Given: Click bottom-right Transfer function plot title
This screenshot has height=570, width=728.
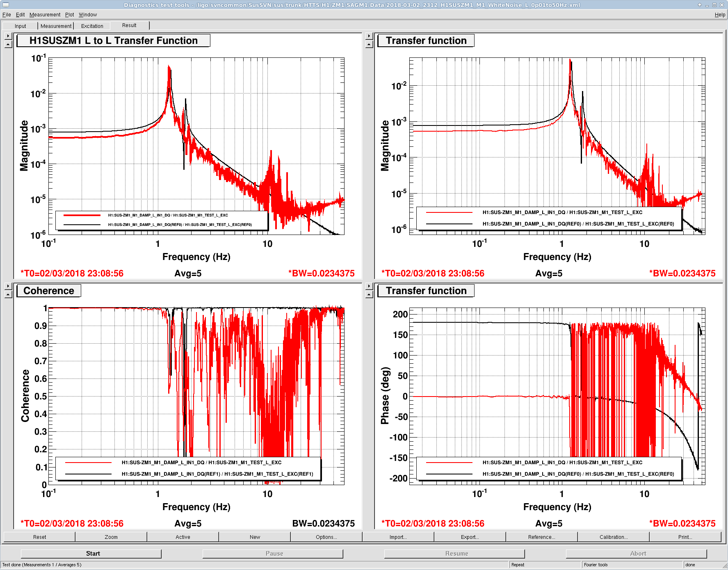Looking at the screenshot, I should pyautogui.click(x=426, y=291).
